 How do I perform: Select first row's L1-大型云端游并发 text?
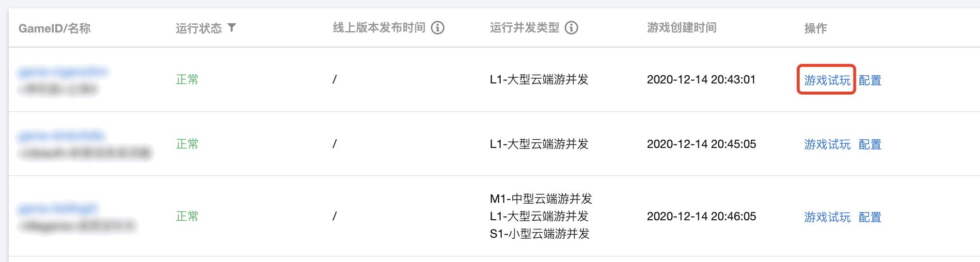[x=539, y=80]
